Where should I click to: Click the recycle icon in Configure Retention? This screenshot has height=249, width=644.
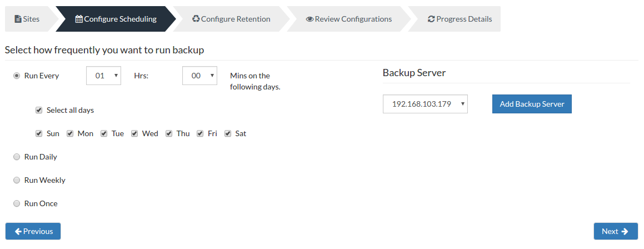tap(196, 19)
